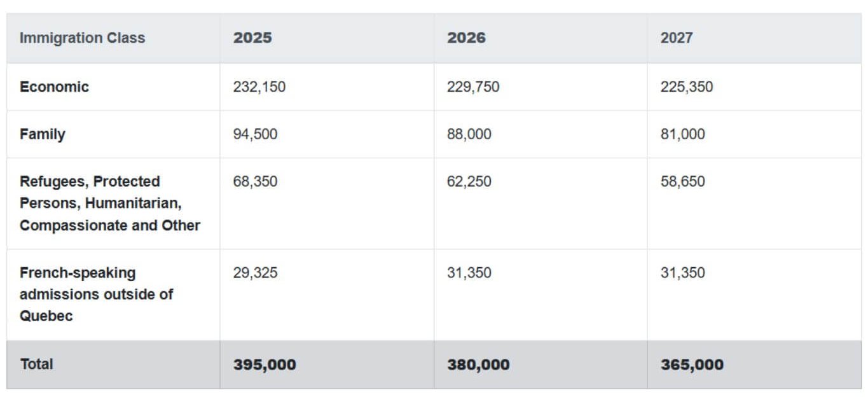868x402 pixels.
Task: Click the 94,500 Family 2025 value
Action: tap(256, 134)
